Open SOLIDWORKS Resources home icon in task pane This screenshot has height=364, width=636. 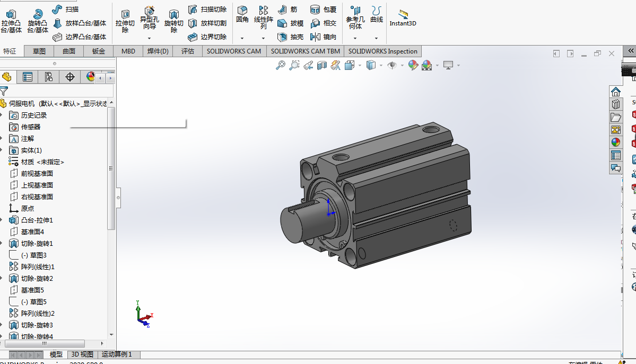[x=616, y=92]
